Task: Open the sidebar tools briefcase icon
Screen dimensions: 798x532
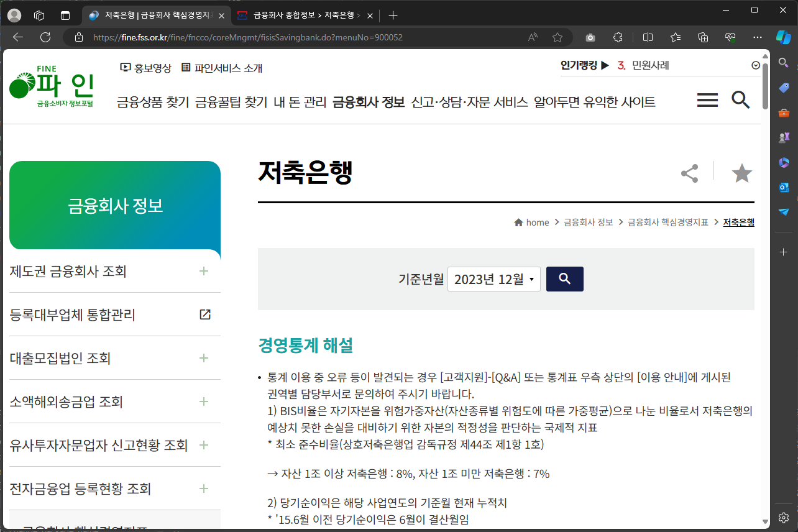Action: click(x=784, y=112)
